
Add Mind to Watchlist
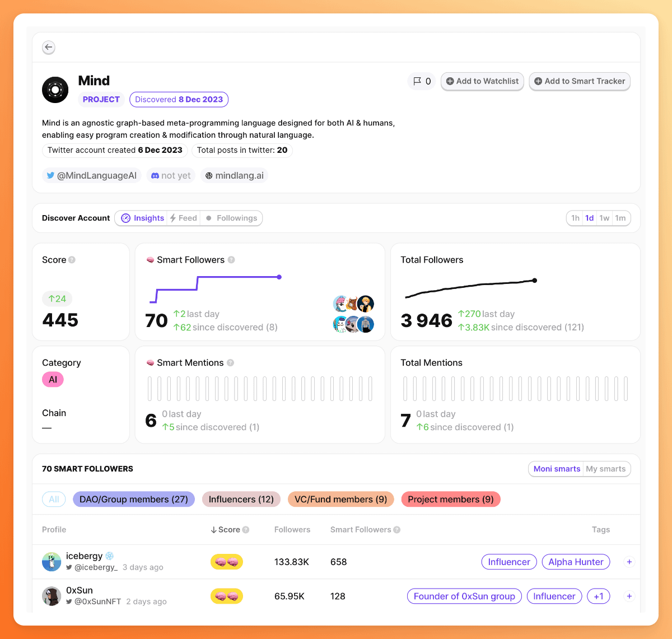pos(482,81)
